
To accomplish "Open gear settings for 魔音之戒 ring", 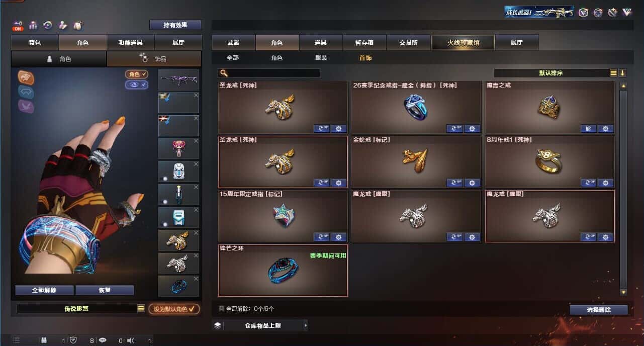I will click(605, 129).
